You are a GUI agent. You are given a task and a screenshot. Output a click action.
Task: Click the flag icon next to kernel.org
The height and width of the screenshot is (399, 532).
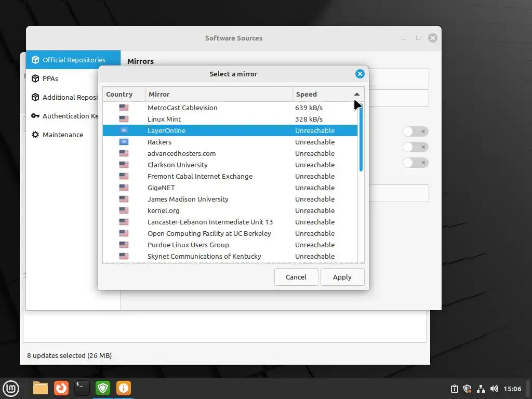(124, 211)
